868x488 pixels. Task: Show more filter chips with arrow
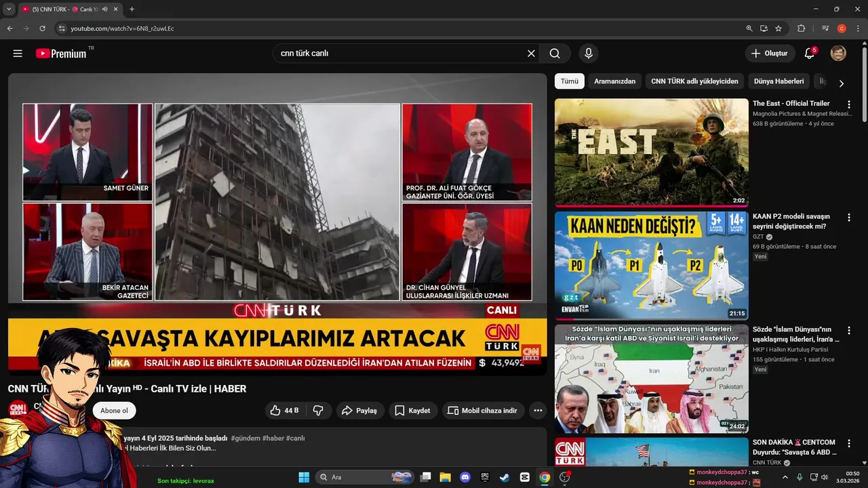842,83
